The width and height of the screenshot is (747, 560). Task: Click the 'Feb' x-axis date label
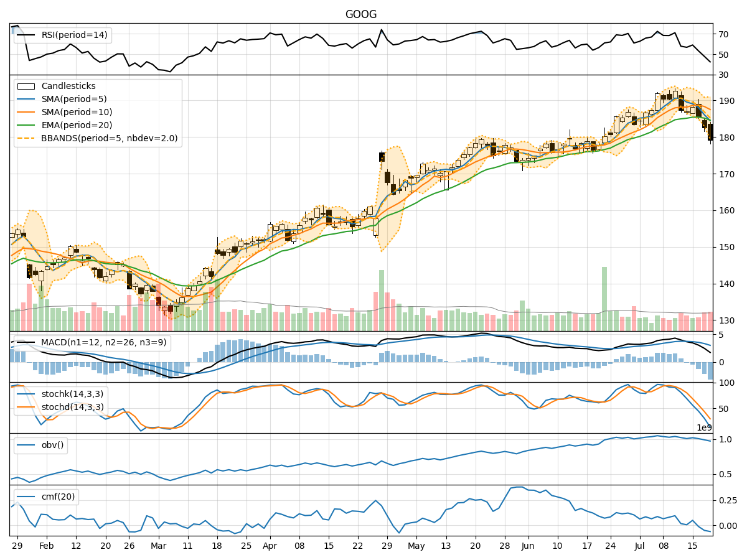[x=47, y=545]
